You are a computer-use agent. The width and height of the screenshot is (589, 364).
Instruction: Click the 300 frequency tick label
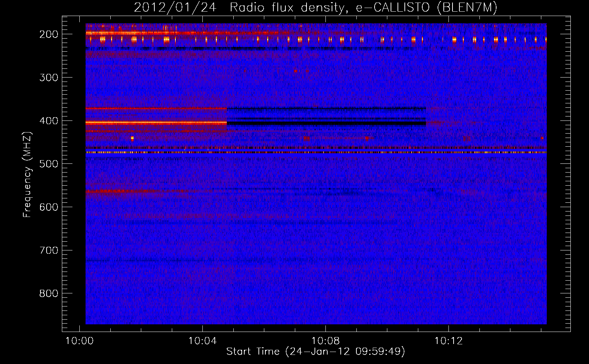point(49,78)
